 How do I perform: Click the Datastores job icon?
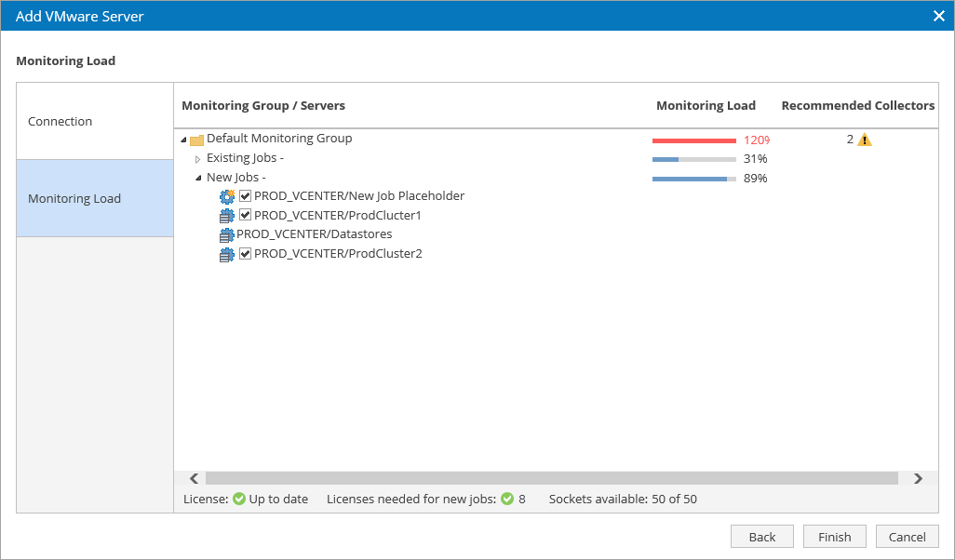click(226, 235)
